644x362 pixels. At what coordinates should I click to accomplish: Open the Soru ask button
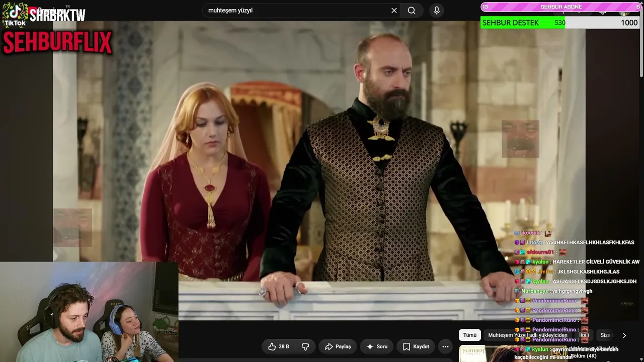tap(376, 346)
